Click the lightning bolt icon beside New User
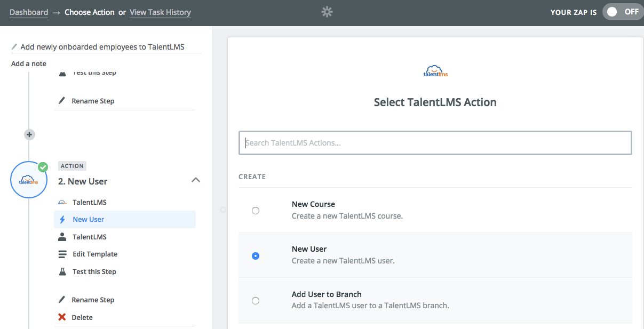The height and width of the screenshot is (329, 644). 62,219
